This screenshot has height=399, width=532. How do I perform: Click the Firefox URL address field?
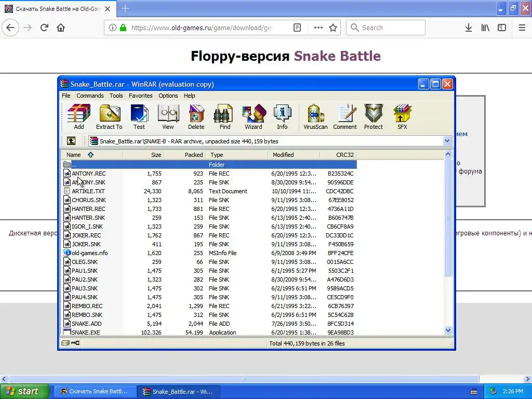tap(201, 28)
